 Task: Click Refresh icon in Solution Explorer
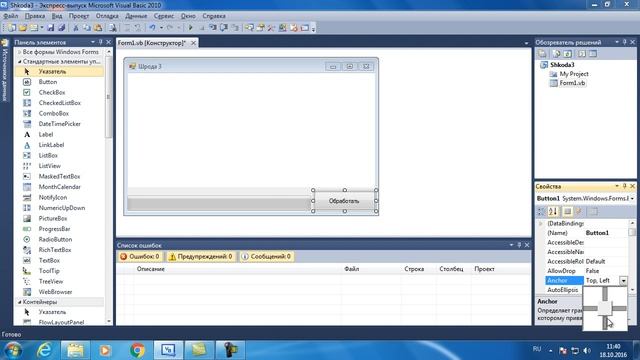pos(567,54)
